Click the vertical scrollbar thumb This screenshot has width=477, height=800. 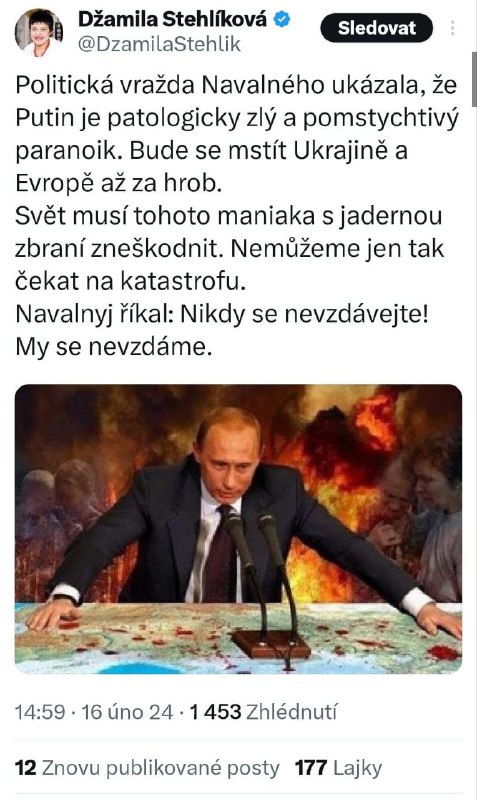pyautogui.click(x=473, y=79)
